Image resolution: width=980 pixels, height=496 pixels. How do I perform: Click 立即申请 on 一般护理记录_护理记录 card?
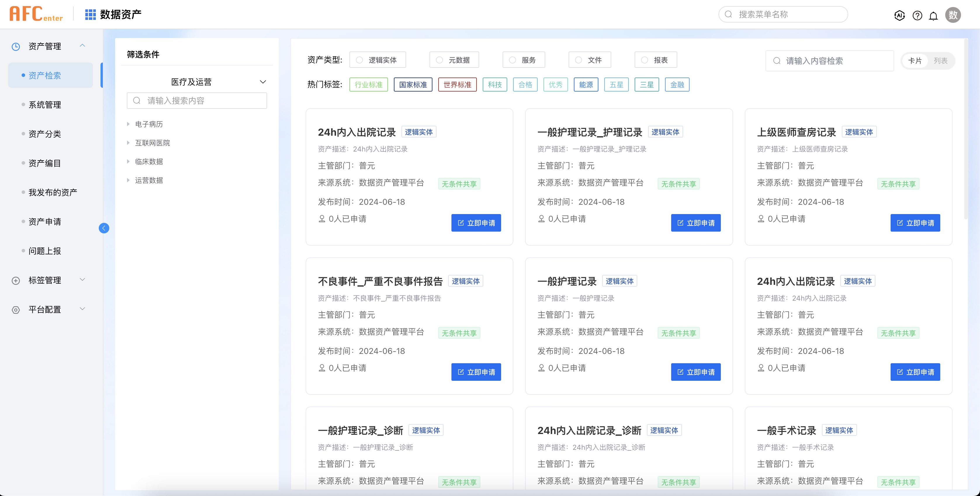coord(696,223)
